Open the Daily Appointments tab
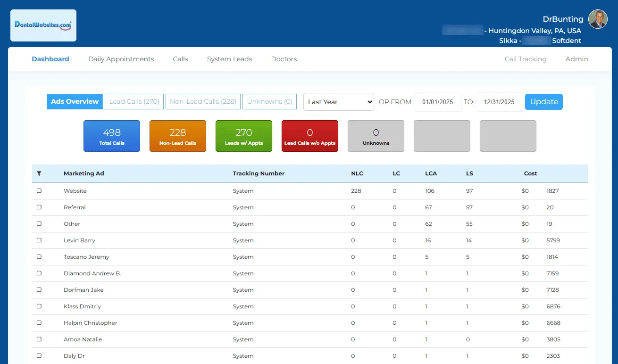618x364 pixels. tap(121, 59)
